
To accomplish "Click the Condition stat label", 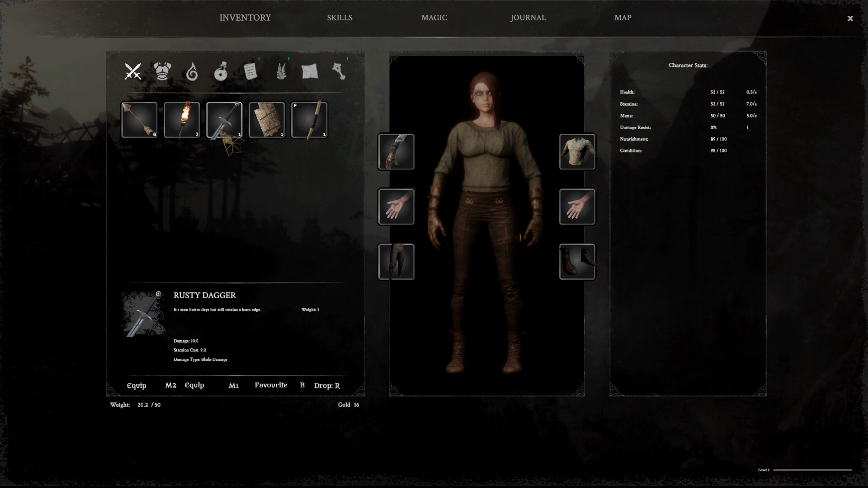I will [631, 150].
